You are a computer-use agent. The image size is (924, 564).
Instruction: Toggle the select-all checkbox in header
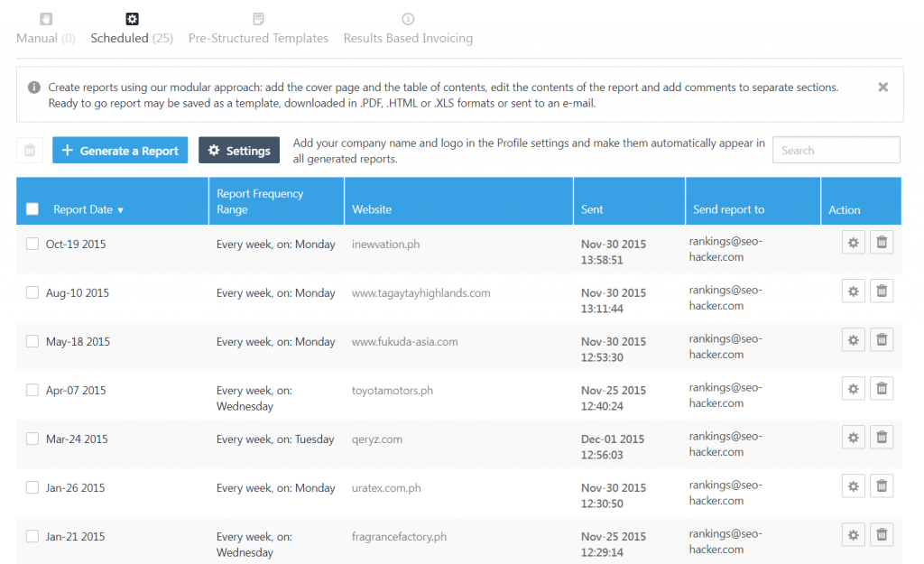(32, 209)
